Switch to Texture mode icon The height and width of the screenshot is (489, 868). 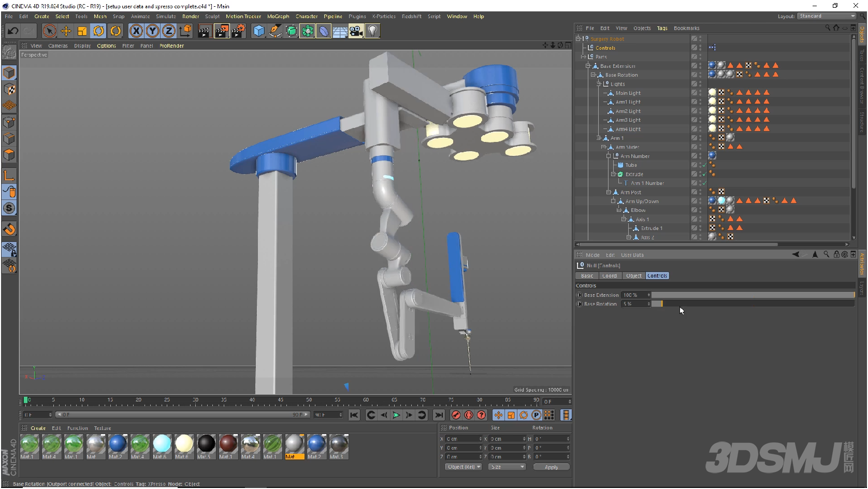9,89
